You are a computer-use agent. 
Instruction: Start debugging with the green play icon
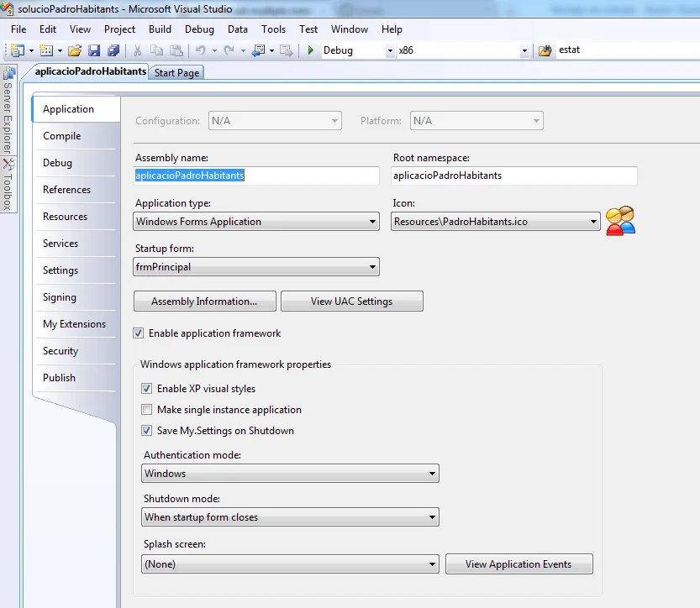pyautogui.click(x=311, y=50)
